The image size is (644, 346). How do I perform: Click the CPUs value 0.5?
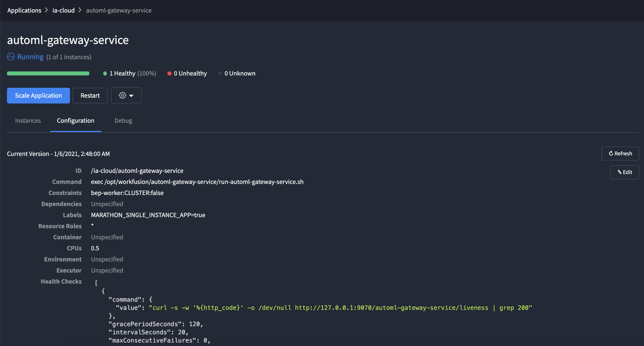click(x=95, y=248)
